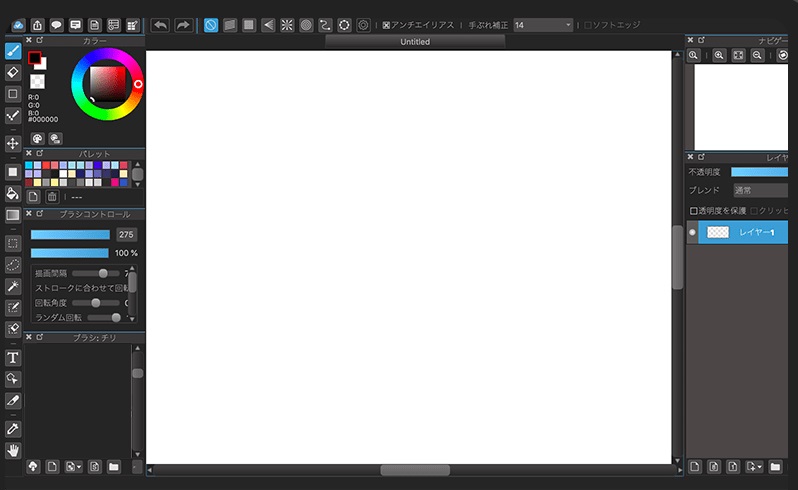The width and height of the screenshot is (798, 490).
Task: Choose the Dot (polyline) tool
Action: pyautogui.click(x=13, y=116)
